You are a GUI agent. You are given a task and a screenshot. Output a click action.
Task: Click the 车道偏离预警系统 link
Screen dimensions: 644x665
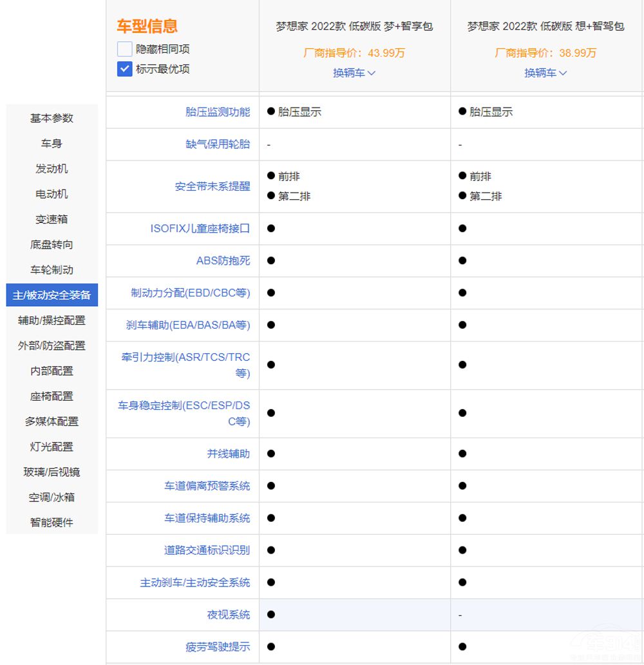click(x=207, y=487)
